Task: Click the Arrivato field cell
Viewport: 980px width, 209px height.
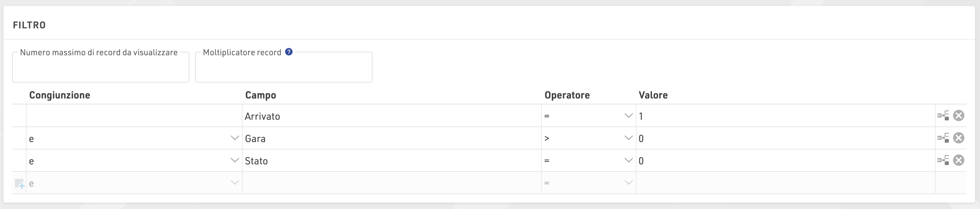Action: [x=391, y=116]
